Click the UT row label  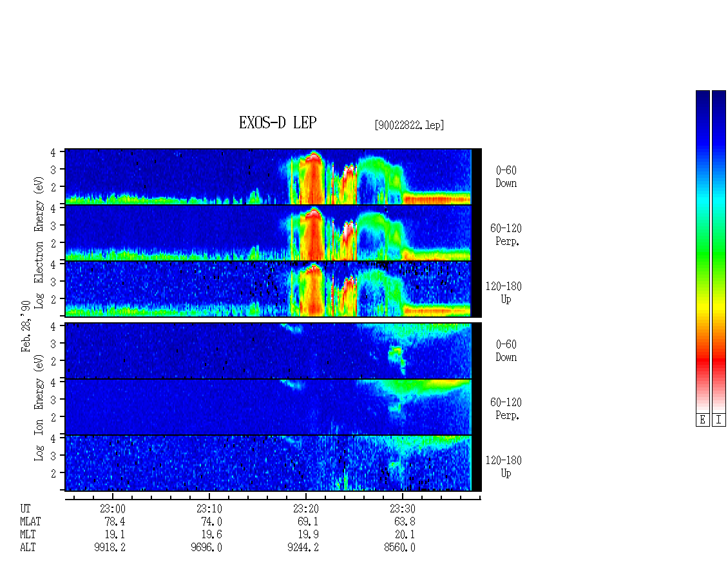pyautogui.click(x=25, y=509)
